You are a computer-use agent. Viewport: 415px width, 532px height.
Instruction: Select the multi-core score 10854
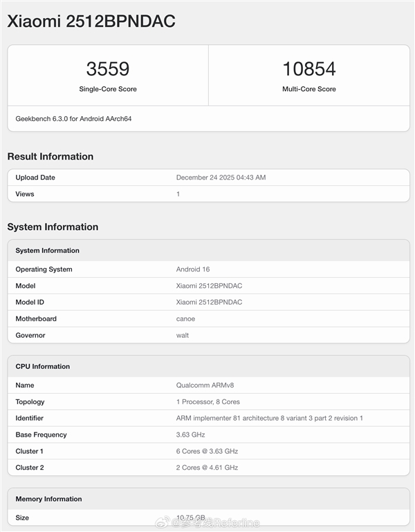[308, 69]
